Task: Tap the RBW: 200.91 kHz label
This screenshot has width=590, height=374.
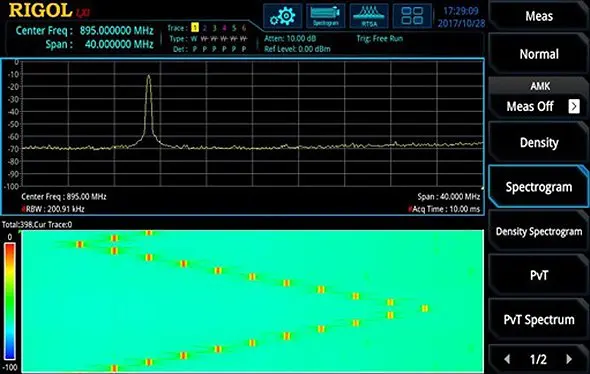Action: 53,209
